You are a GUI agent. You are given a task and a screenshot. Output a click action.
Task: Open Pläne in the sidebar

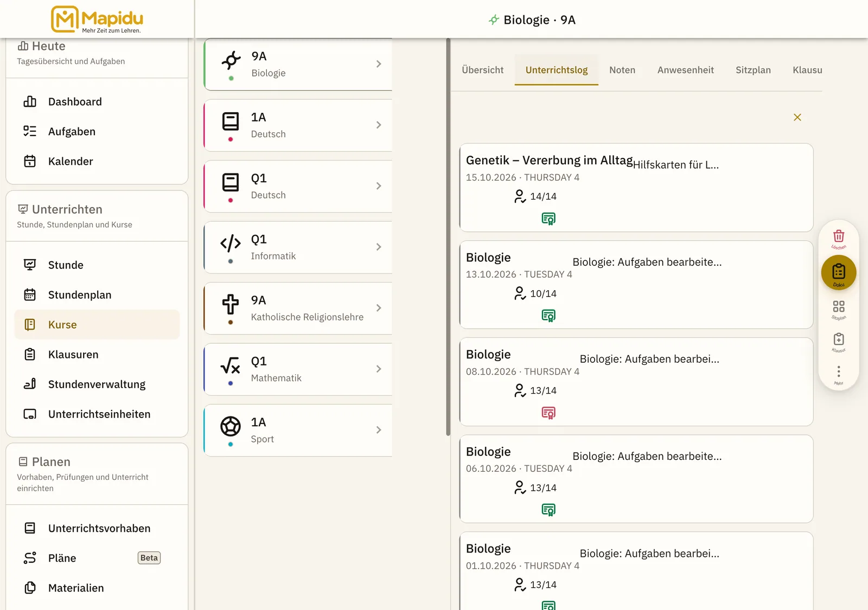[97, 558]
